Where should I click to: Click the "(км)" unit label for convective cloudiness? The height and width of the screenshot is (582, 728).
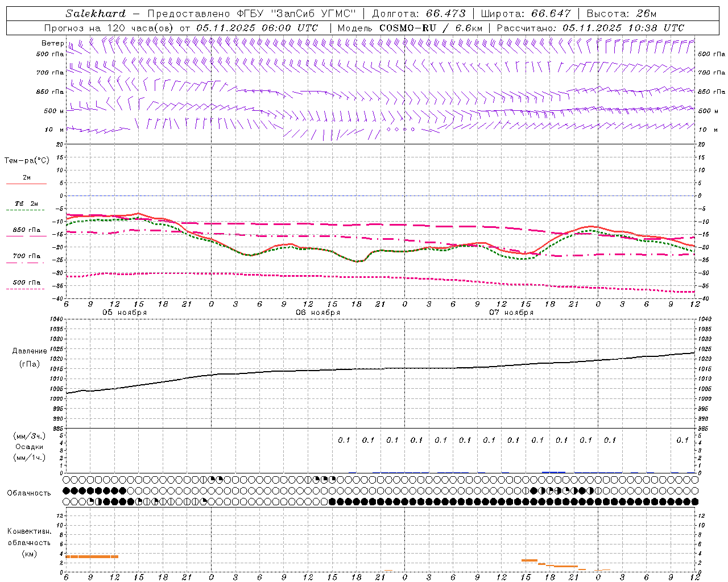29,553
